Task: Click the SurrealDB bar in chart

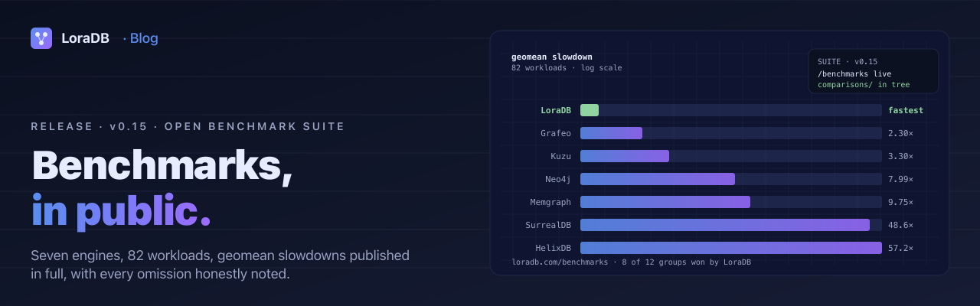Action: coord(725,225)
